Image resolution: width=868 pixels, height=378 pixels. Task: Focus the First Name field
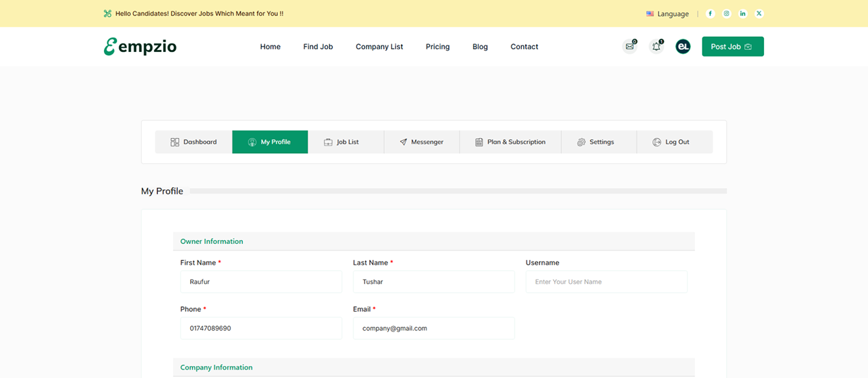pyautogui.click(x=261, y=281)
